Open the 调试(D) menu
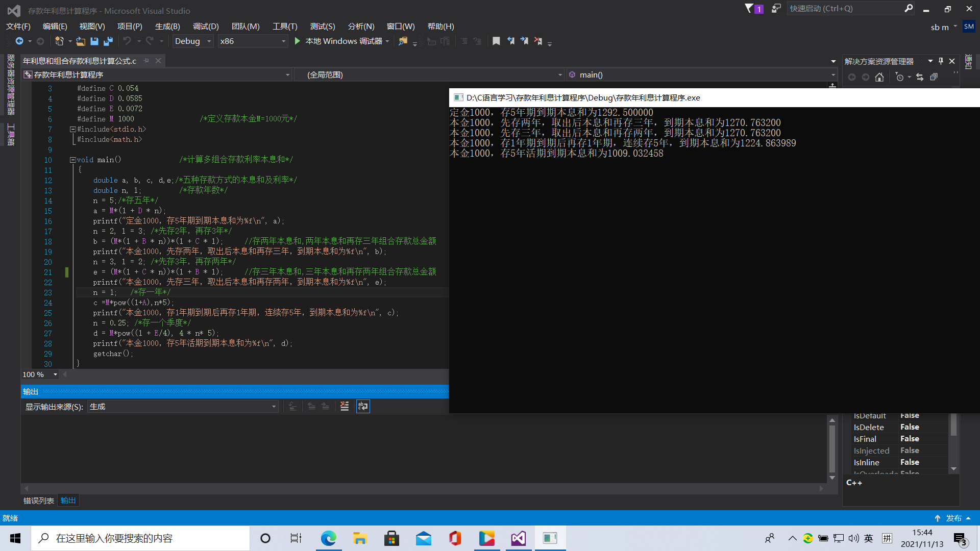This screenshot has width=980, height=551. (206, 27)
